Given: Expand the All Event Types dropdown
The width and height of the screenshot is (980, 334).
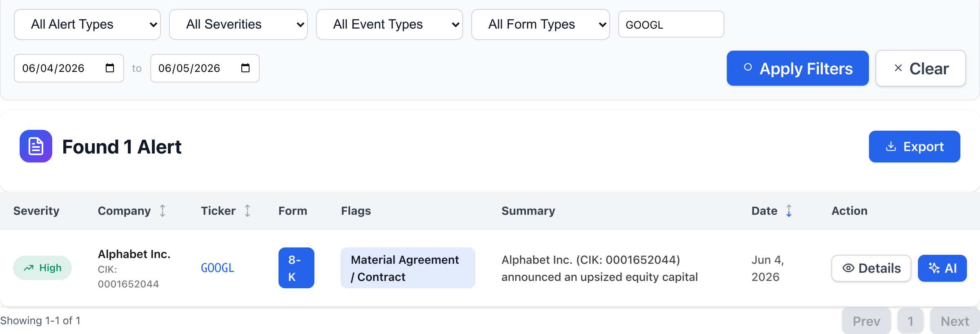Looking at the screenshot, I should (390, 24).
